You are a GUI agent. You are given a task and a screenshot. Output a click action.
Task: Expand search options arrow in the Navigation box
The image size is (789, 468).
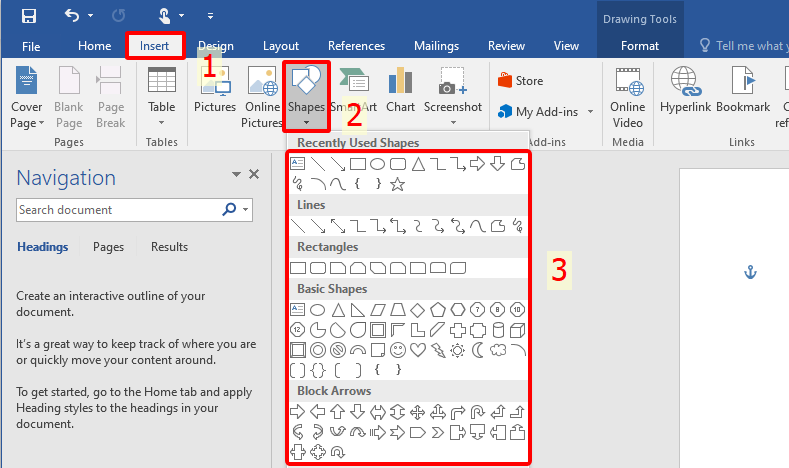[246, 210]
